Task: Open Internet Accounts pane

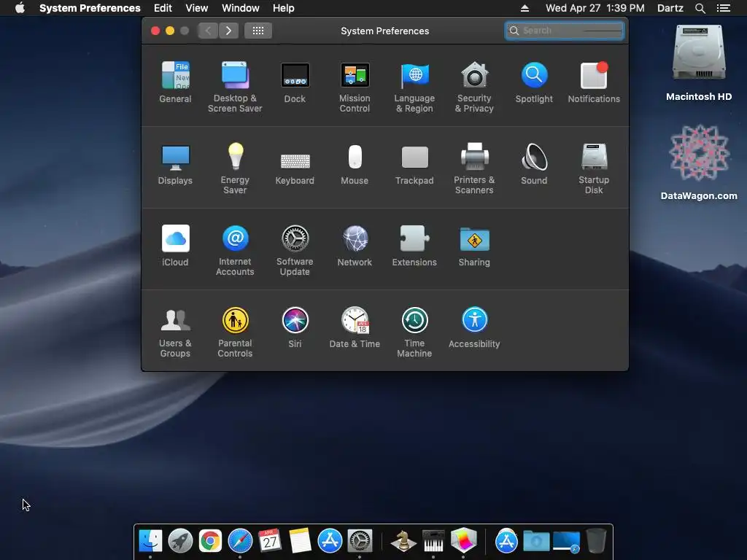Action: point(235,250)
